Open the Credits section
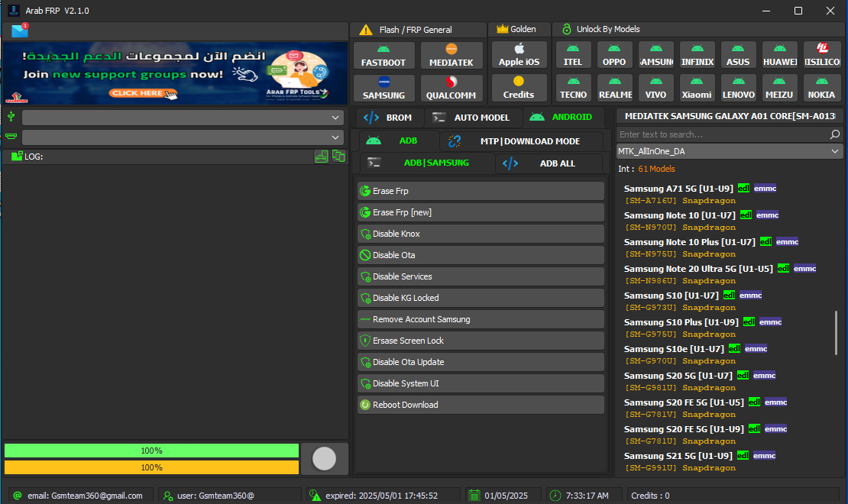This screenshot has width=848, height=504. [x=519, y=88]
